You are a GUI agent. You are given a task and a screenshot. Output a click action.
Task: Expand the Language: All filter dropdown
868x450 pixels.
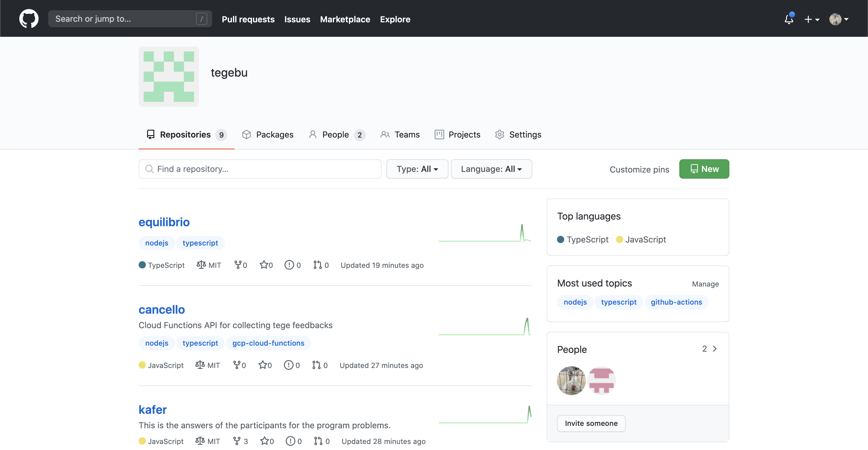coord(491,169)
